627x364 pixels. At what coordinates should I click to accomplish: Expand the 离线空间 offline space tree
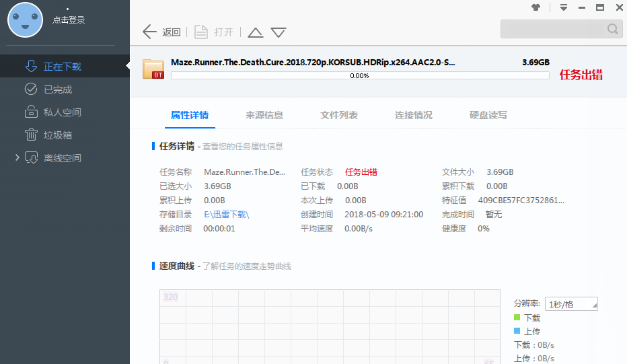pyautogui.click(x=17, y=157)
